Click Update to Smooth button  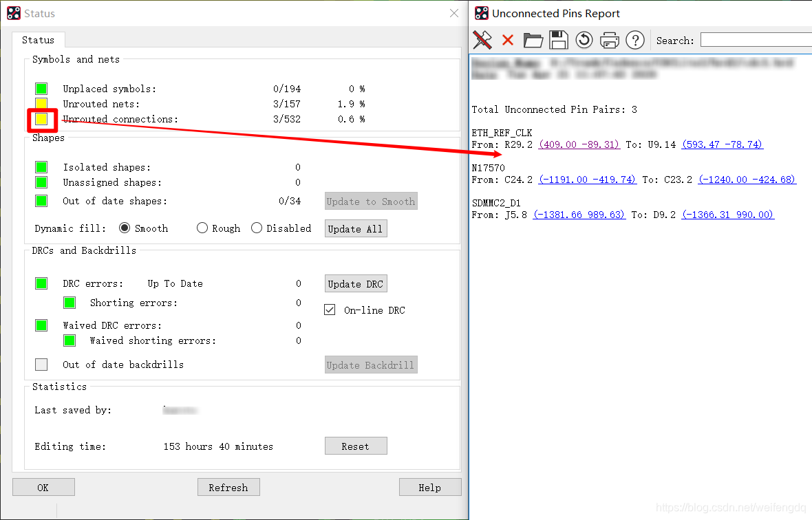(371, 202)
